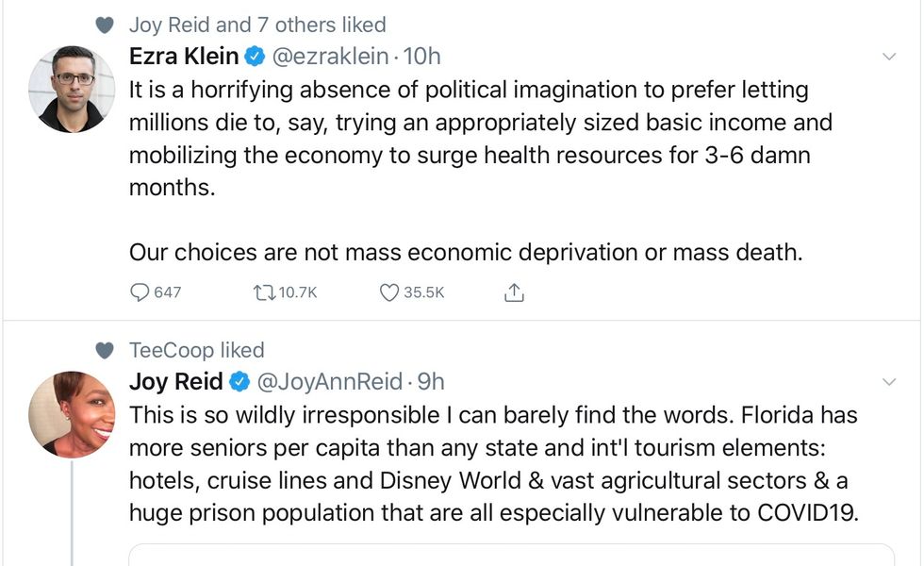Viewport: 924px width, 566px height.
Task: View "Joy Reid and 7 others liked" context
Action: point(257,25)
